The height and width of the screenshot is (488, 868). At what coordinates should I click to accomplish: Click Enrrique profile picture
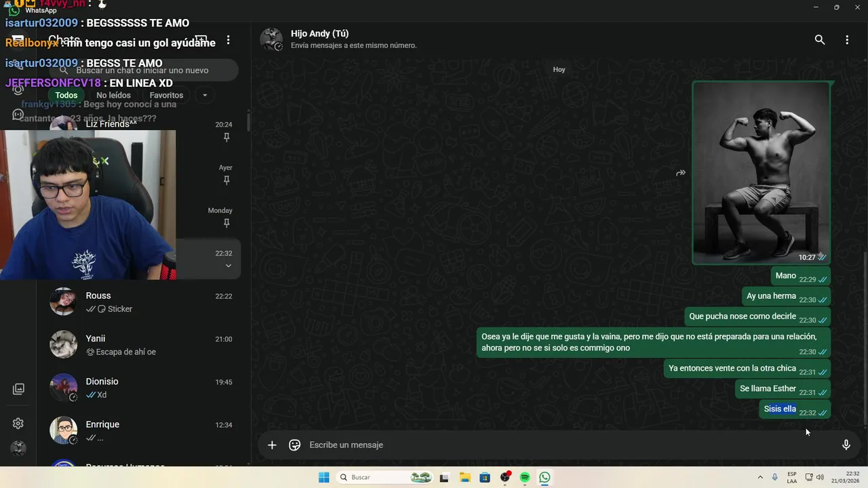(x=63, y=430)
